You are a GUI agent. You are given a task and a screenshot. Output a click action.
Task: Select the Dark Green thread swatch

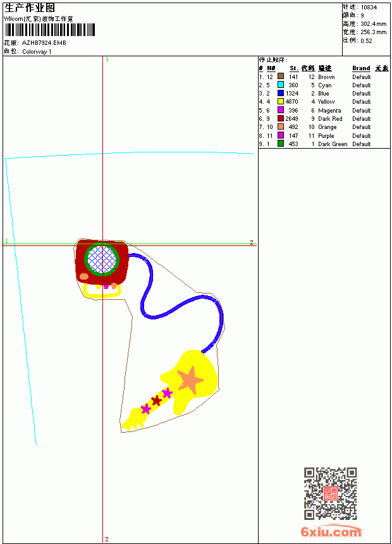(281, 144)
